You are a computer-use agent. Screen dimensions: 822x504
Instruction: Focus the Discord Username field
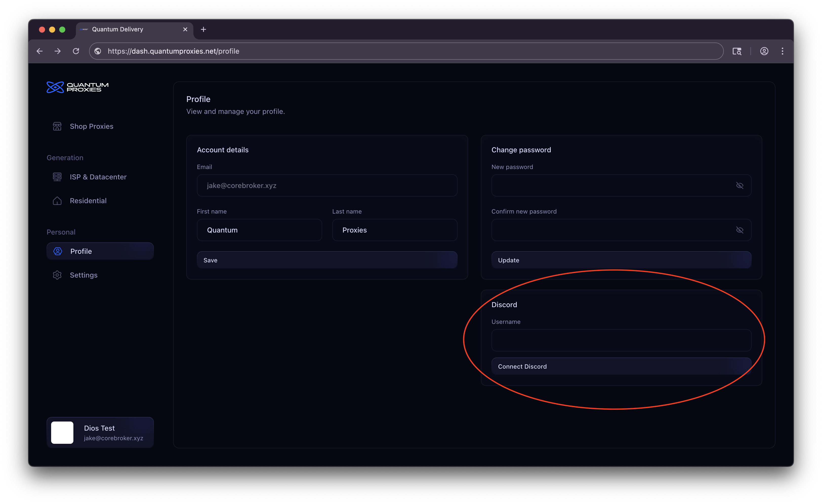tap(621, 340)
